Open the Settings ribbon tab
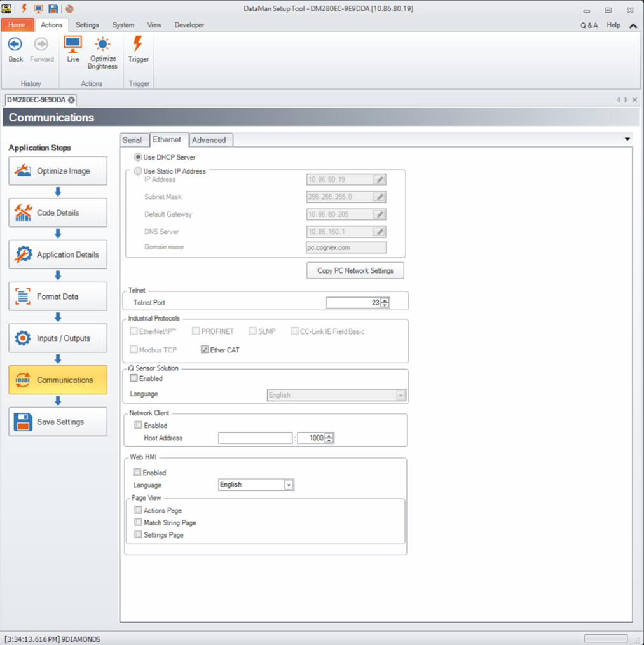This screenshot has width=644, height=645. [x=87, y=25]
